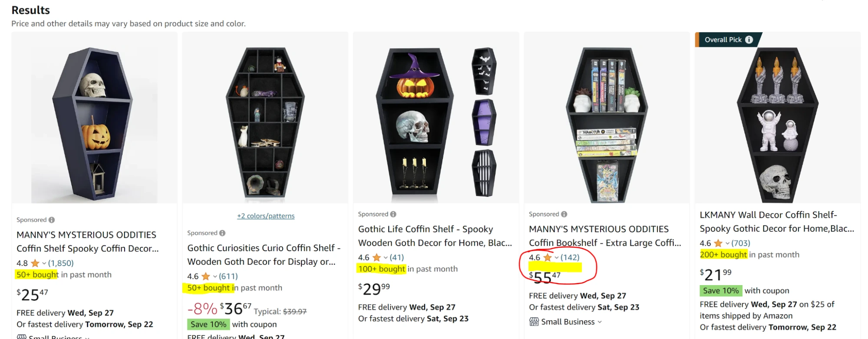
Task: Expand the rating breakdown arrow on LKMANY listing
Action: (x=727, y=243)
